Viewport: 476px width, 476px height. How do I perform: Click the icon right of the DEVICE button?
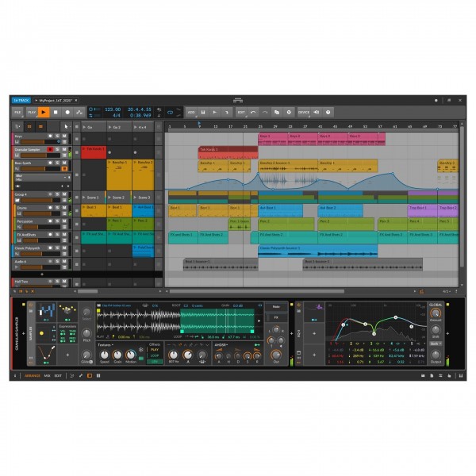coord(316,113)
